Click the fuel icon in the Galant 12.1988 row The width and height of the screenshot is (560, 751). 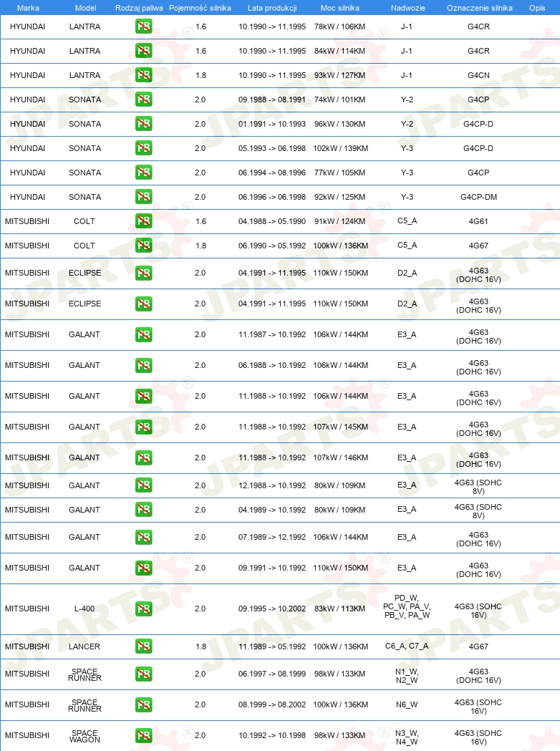click(x=144, y=485)
